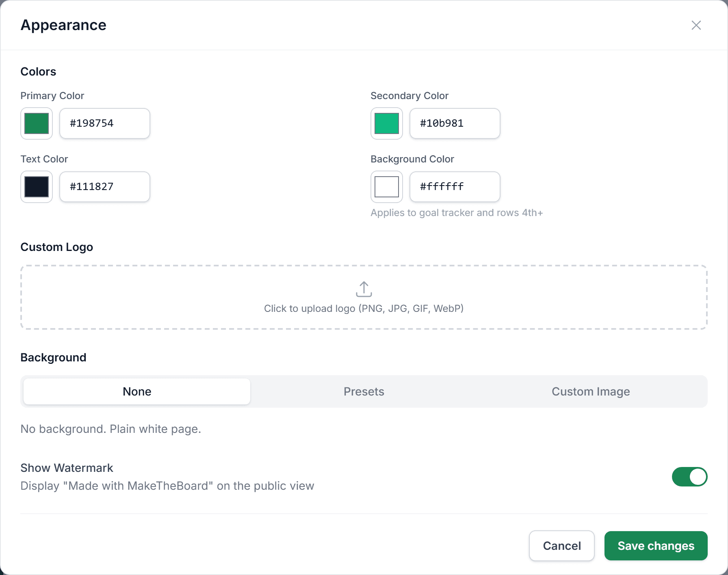This screenshot has width=728, height=575.
Task: Click the Show Watermark label
Action: [x=67, y=468]
